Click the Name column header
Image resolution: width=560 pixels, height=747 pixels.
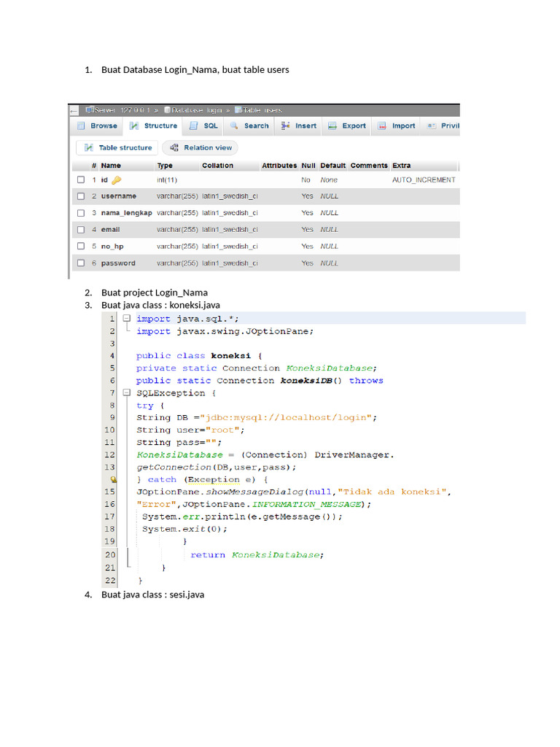tap(111, 166)
